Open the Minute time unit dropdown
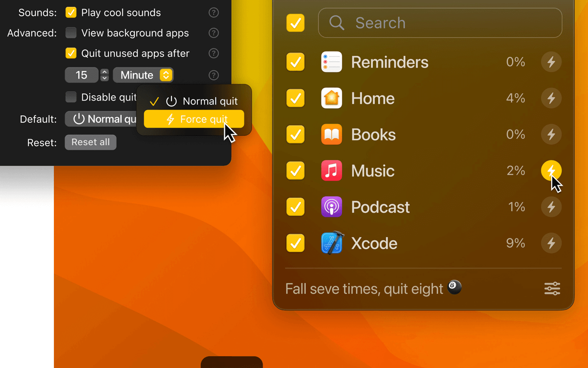Image resolution: width=588 pixels, height=368 pixels. click(x=143, y=75)
